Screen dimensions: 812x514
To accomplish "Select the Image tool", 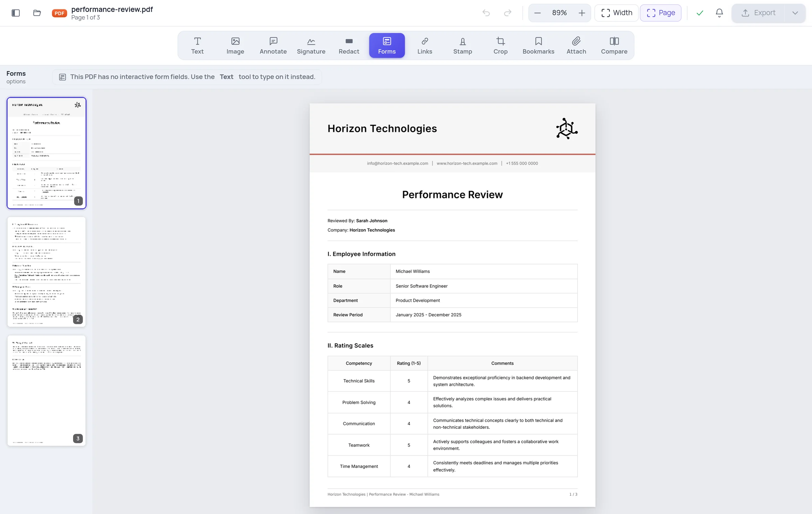I will 235,46.
